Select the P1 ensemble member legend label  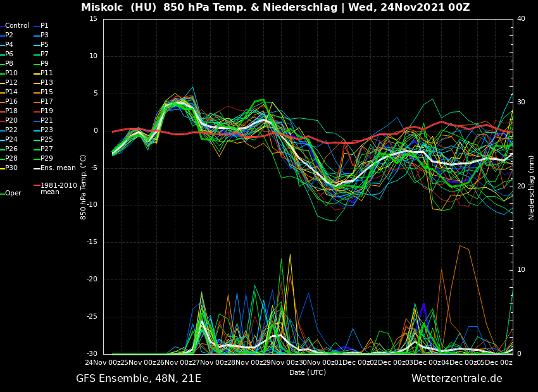(x=44, y=26)
